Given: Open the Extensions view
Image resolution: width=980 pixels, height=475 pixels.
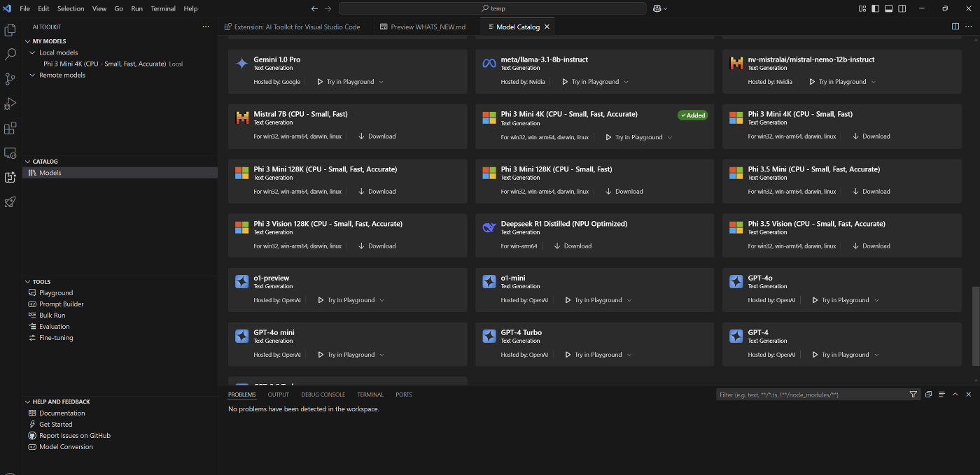Looking at the screenshot, I should [x=10, y=129].
